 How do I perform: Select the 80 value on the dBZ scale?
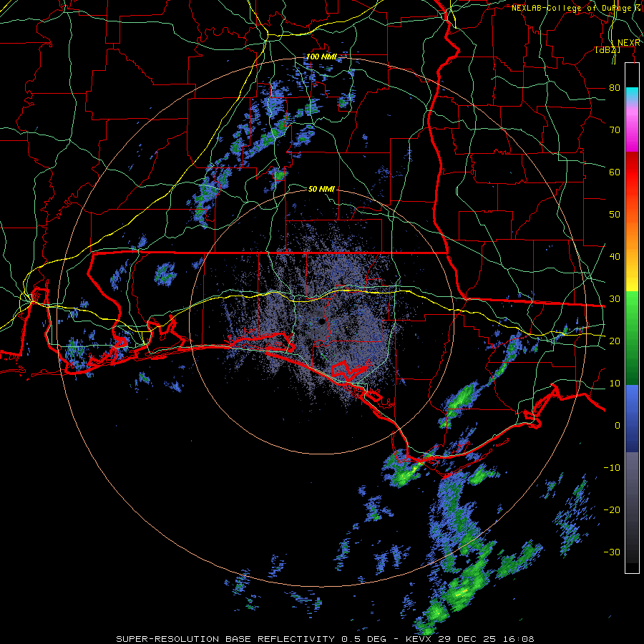615,87
